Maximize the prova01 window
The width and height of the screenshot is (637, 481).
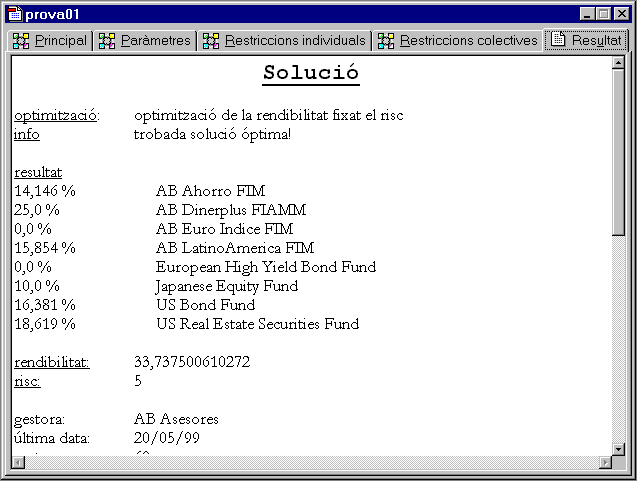[603, 14]
